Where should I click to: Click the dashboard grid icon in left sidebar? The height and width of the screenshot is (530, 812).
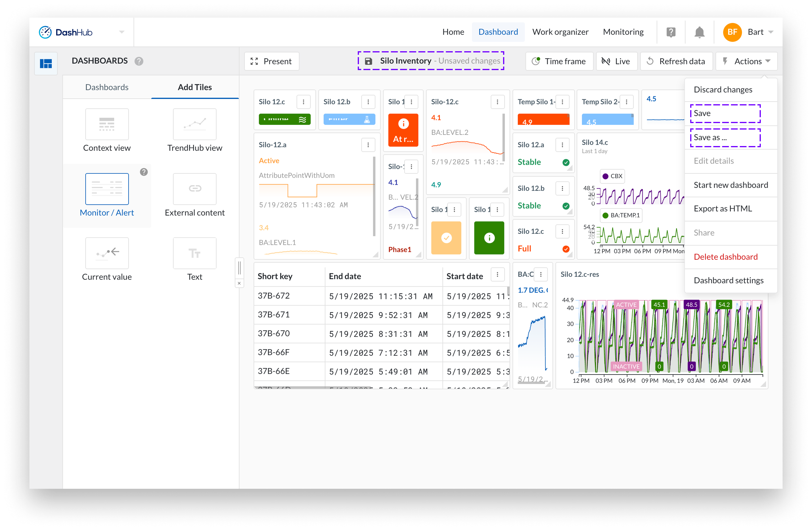46,64
